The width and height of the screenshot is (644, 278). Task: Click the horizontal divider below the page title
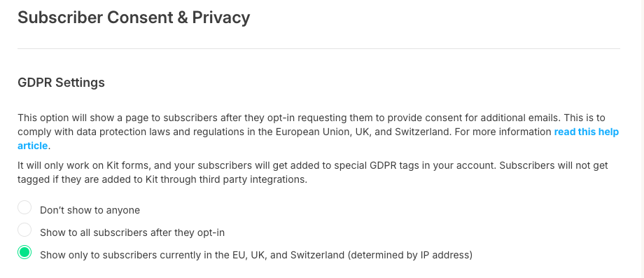(x=318, y=49)
